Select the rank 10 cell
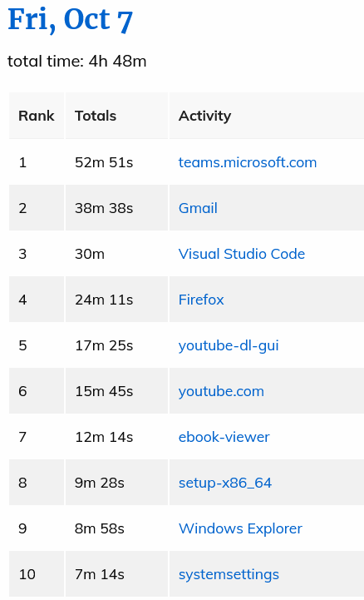The height and width of the screenshot is (600, 364). coord(37,574)
